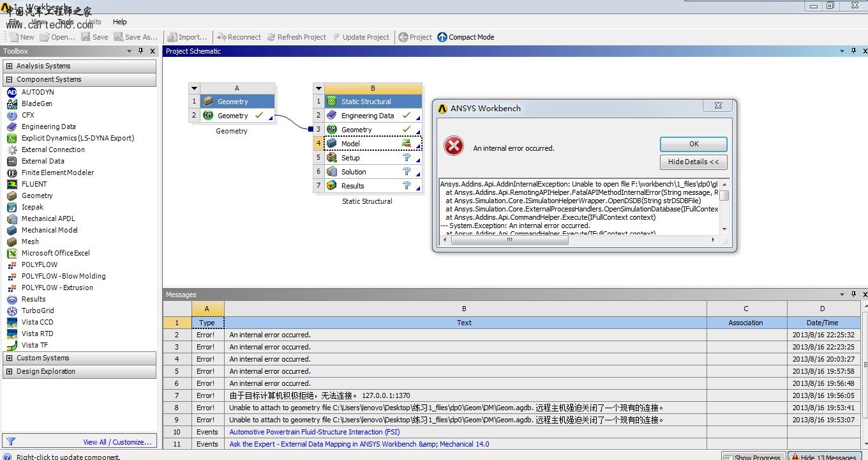
Task: Select the Finite Element Modeler icon
Action: (11, 172)
